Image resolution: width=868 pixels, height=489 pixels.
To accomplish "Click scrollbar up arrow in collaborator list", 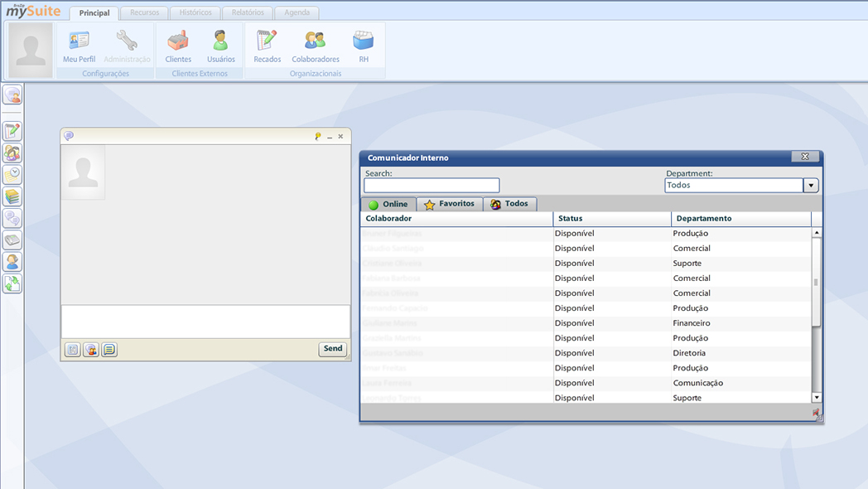I will 817,233.
